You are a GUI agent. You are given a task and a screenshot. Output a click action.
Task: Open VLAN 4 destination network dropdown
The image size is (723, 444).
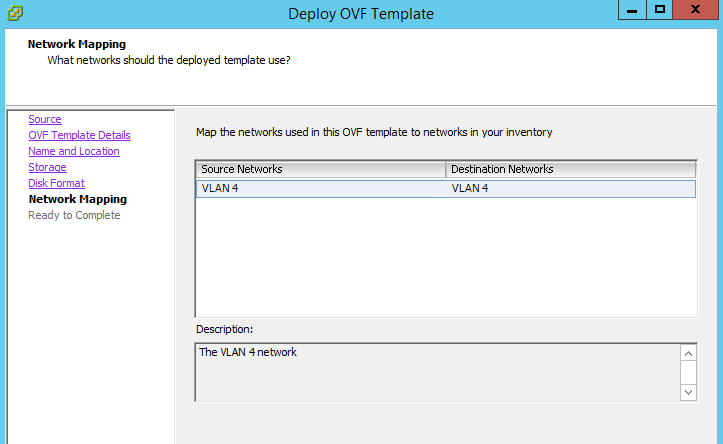[x=570, y=189]
